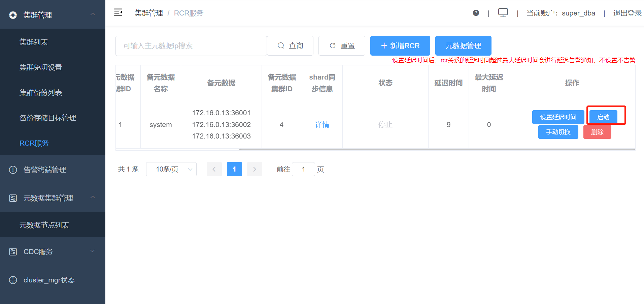Screen dimensions: 644x304
Task: Click the monitor screen icon in header
Action: (503, 13)
